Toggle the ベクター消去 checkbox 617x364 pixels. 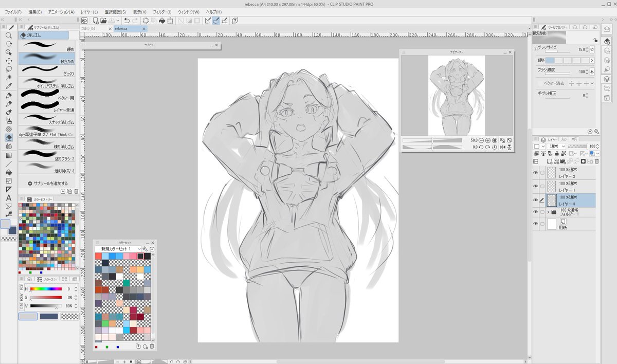point(539,83)
